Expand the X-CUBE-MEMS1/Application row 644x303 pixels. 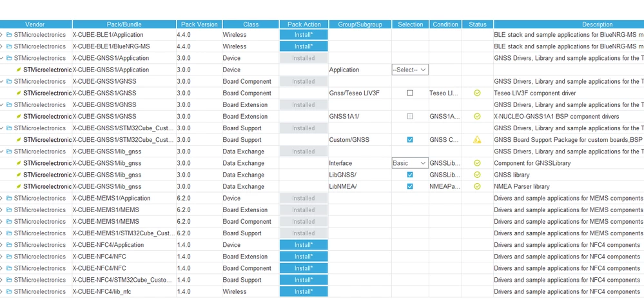(2, 199)
